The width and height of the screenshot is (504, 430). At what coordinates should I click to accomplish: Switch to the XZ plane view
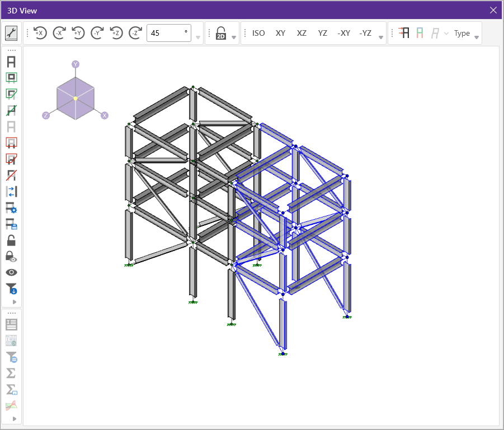pos(302,33)
